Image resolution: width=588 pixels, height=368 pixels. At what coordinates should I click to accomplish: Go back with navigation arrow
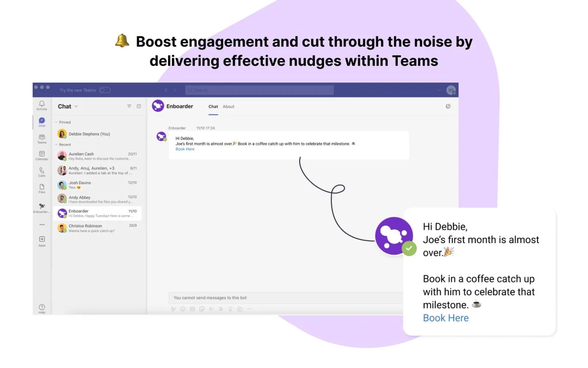pyautogui.click(x=166, y=90)
